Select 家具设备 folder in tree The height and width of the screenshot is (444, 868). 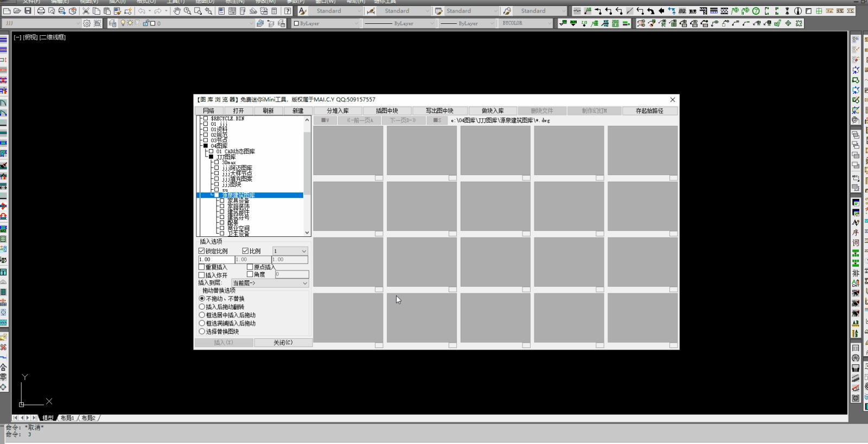pyautogui.click(x=238, y=201)
